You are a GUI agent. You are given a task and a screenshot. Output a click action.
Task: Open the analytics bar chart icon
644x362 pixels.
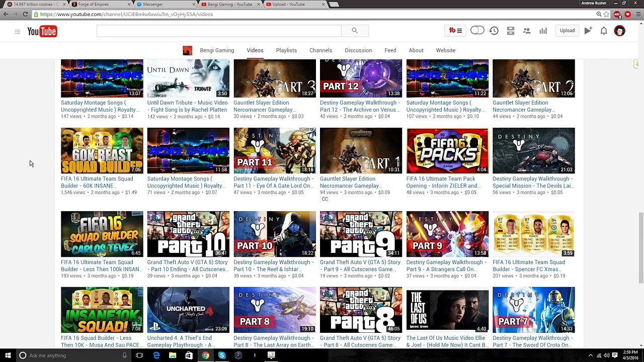click(x=543, y=31)
